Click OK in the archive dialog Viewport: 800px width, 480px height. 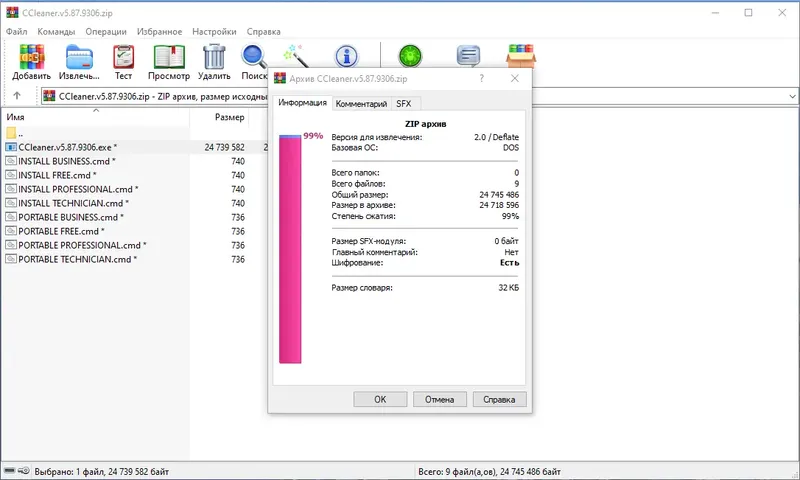click(380, 399)
